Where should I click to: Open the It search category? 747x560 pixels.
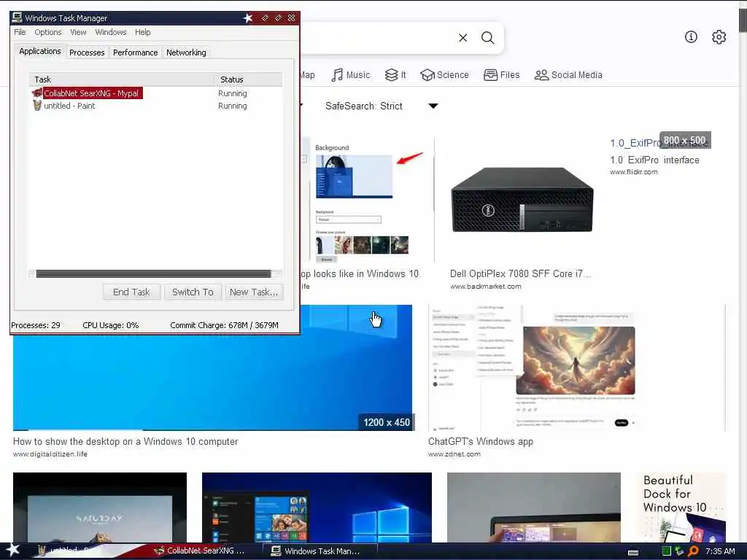pyautogui.click(x=395, y=75)
